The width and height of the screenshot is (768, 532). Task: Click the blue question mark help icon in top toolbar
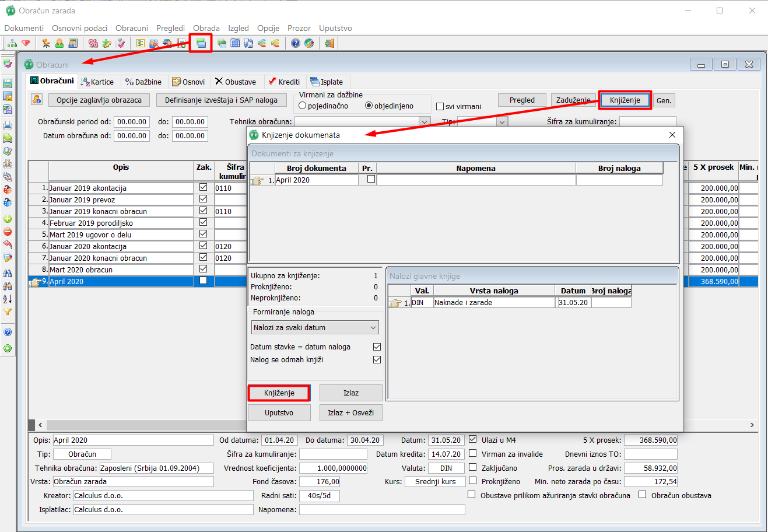tap(296, 43)
